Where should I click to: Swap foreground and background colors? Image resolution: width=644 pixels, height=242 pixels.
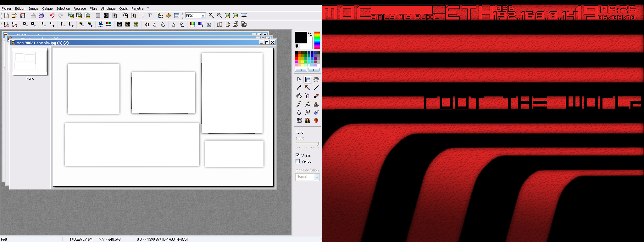point(310,34)
